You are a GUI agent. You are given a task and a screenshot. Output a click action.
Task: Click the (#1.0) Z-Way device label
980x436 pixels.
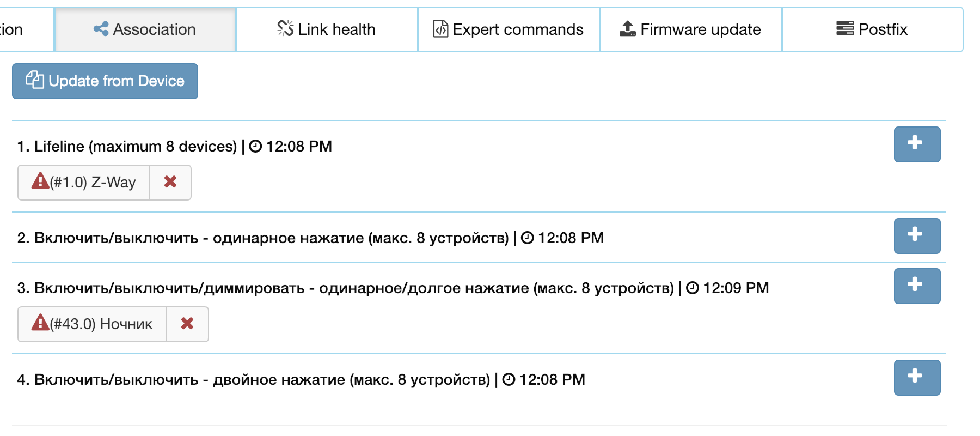tap(93, 183)
